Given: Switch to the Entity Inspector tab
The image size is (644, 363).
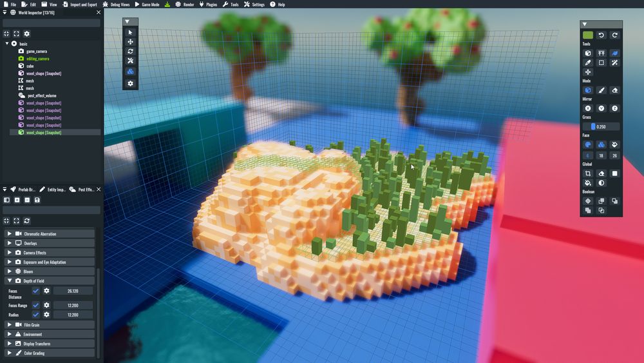Looking at the screenshot, I should tap(53, 190).
